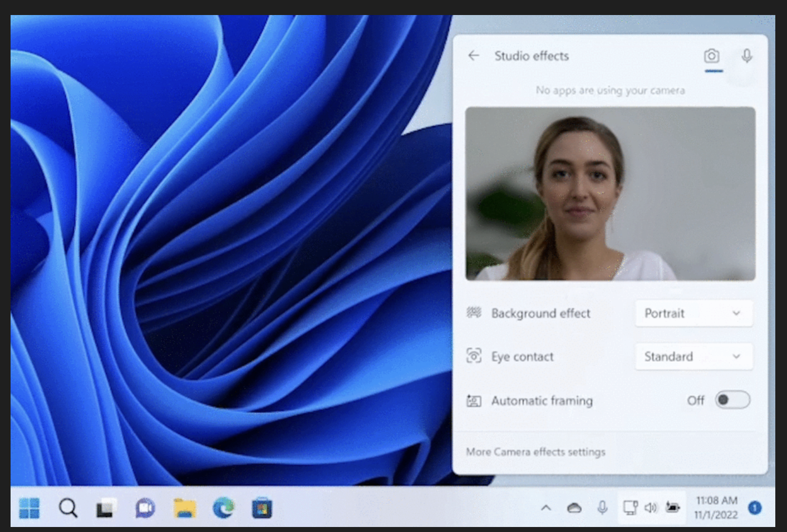Open Chat from the taskbar

pos(145,508)
